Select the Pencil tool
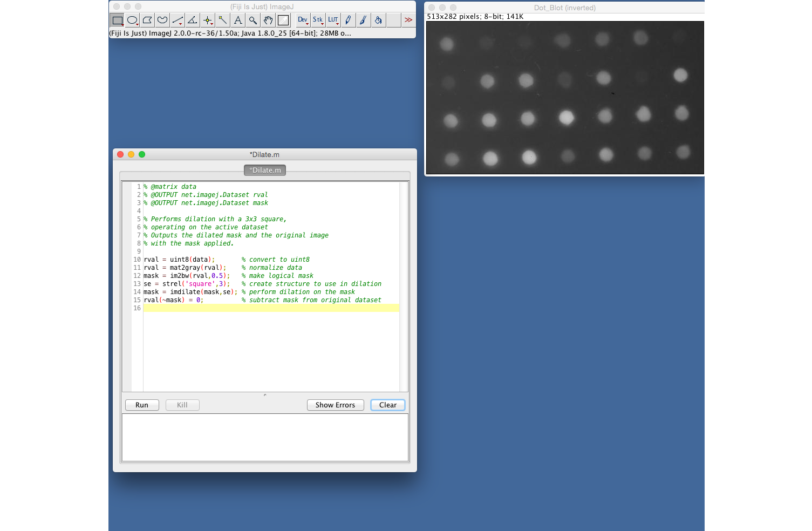This screenshot has width=812, height=531. click(x=348, y=21)
